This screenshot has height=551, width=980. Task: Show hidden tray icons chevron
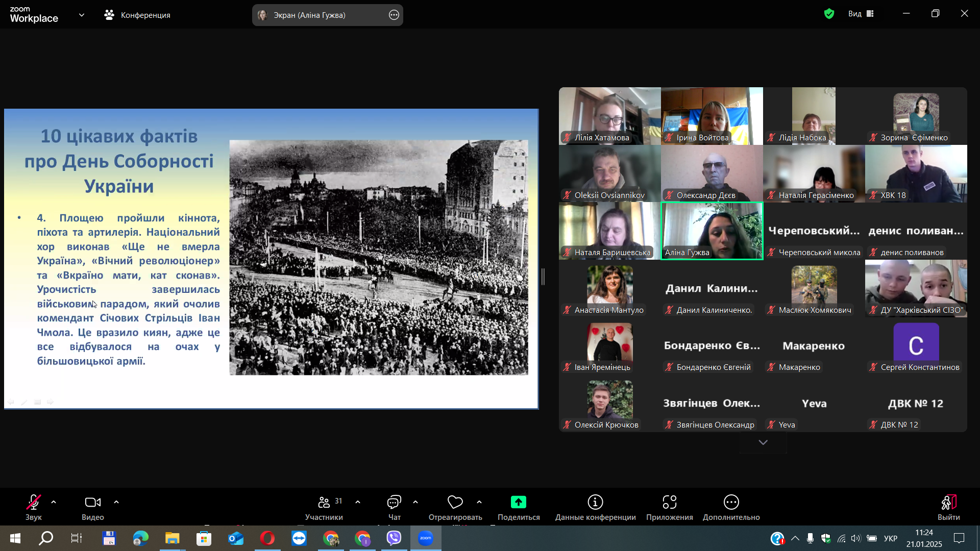[x=795, y=538]
